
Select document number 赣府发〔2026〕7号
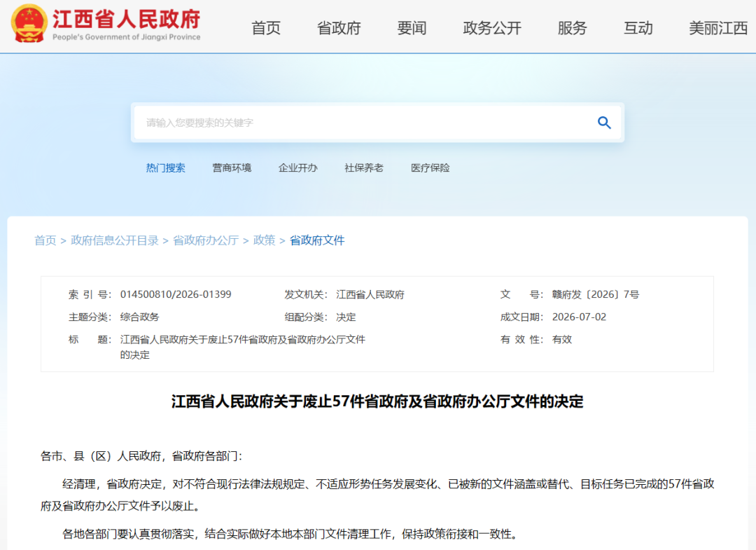596,294
